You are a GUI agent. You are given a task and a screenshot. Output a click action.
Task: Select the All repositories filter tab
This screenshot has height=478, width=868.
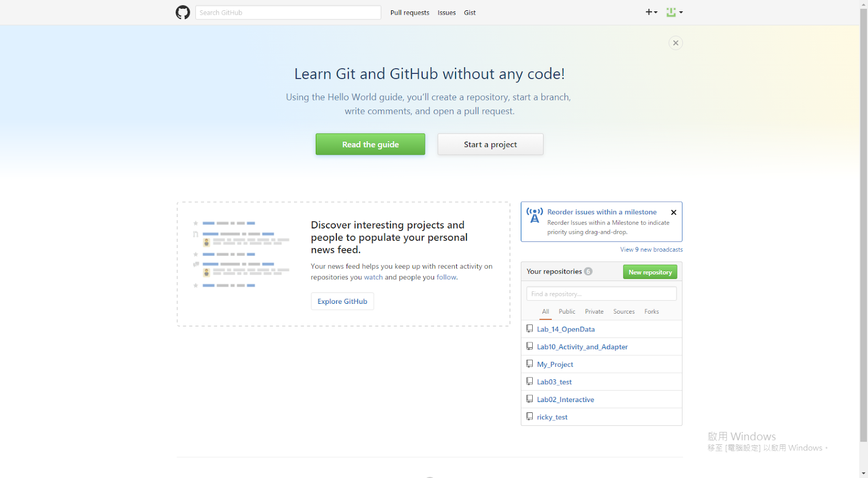(546, 311)
